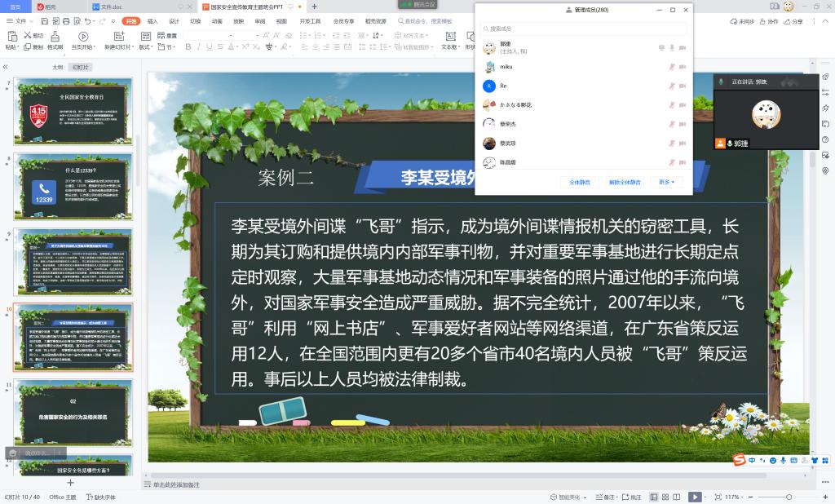Click the 全体静音 button

tap(580, 182)
